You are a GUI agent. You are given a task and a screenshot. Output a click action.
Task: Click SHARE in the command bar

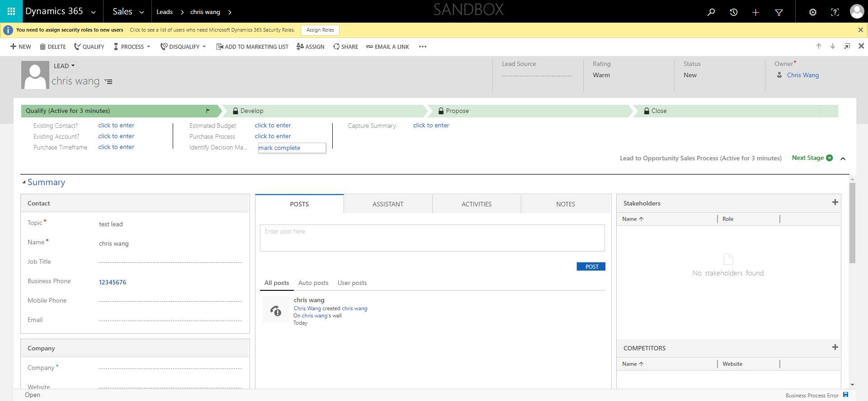tap(345, 47)
